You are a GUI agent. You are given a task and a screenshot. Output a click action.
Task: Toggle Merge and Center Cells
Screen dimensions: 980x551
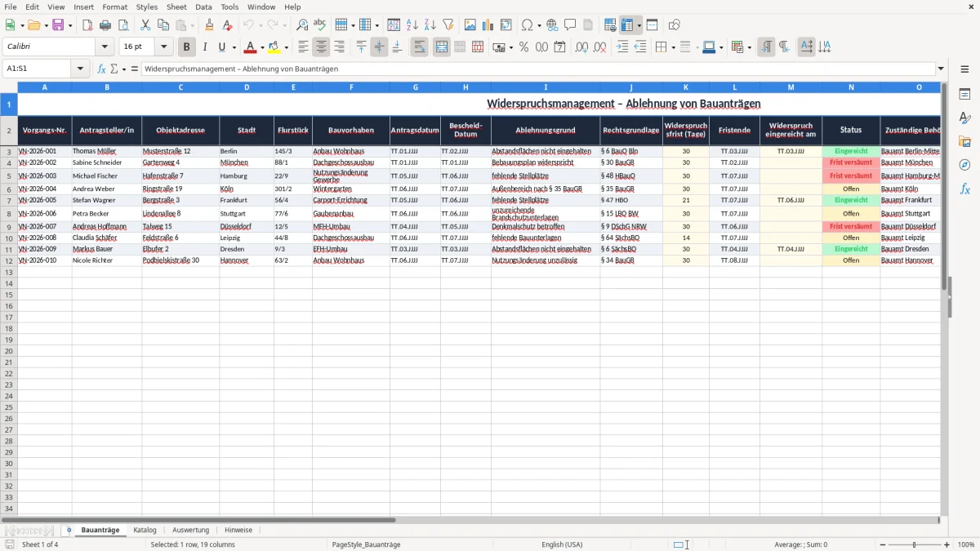[441, 47]
